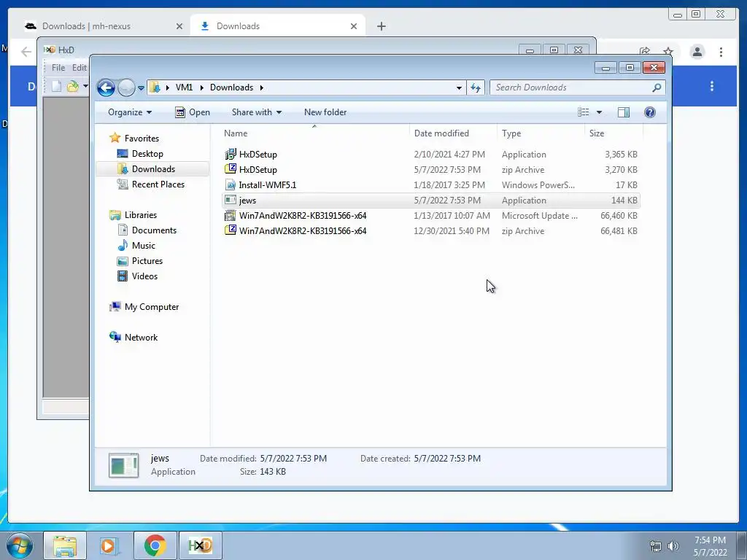747x560 pixels.
Task: Open the Share with menu
Action: pos(256,112)
